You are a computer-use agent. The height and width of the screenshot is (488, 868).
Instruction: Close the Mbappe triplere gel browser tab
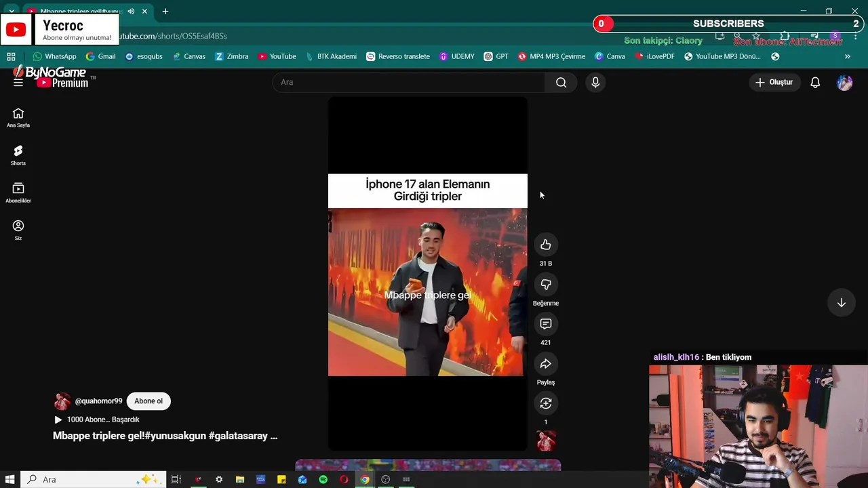tap(144, 12)
